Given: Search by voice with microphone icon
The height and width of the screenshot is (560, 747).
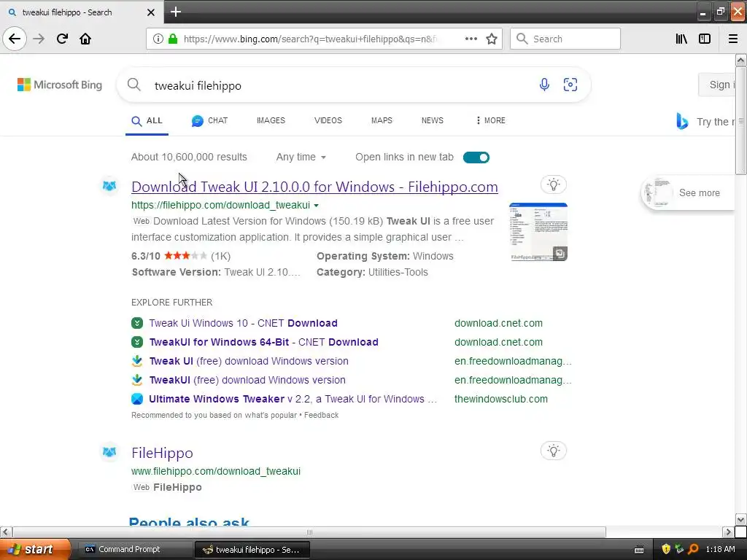Looking at the screenshot, I should pyautogui.click(x=544, y=85).
